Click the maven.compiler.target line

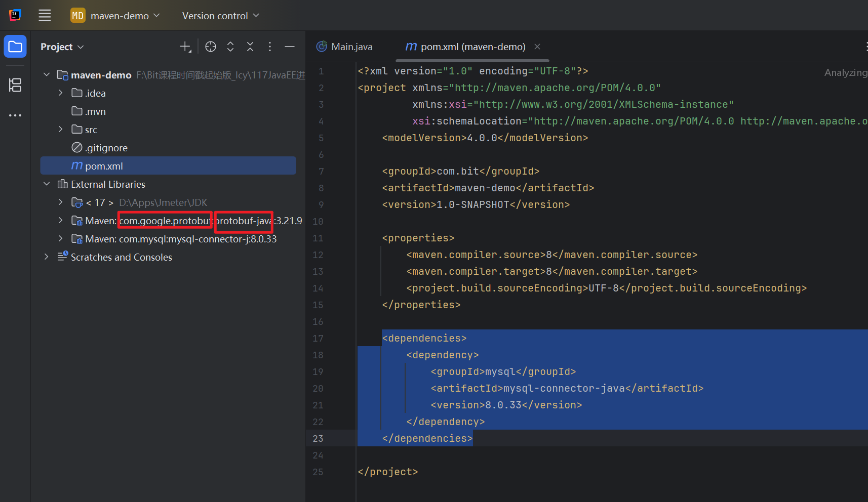tap(552, 271)
